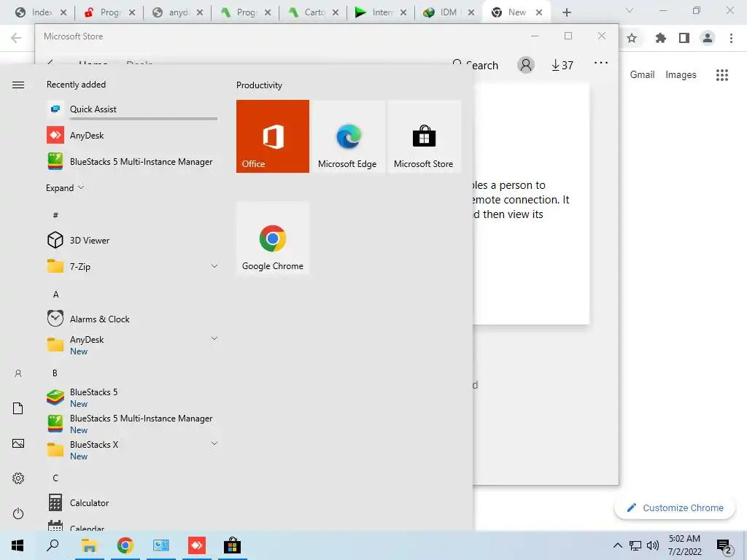
Task: Click the Windows Start button on taskbar
Action: [18, 545]
